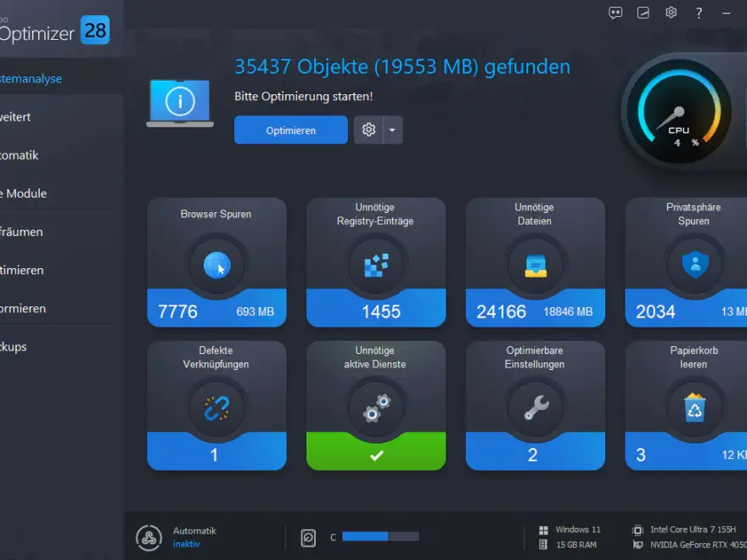
Task: Open Defekte Verknüpfungen broken link icon
Action: 216,409
